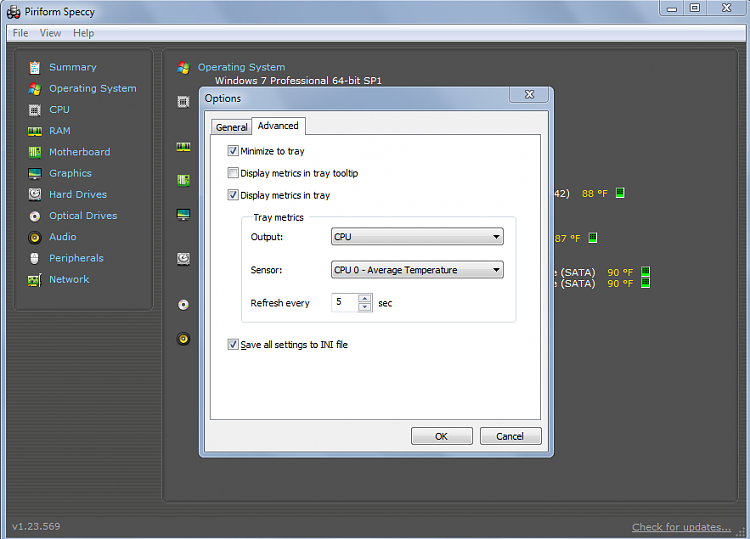Open the Help menu
This screenshot has height=539, width=750.
(83, 33)
